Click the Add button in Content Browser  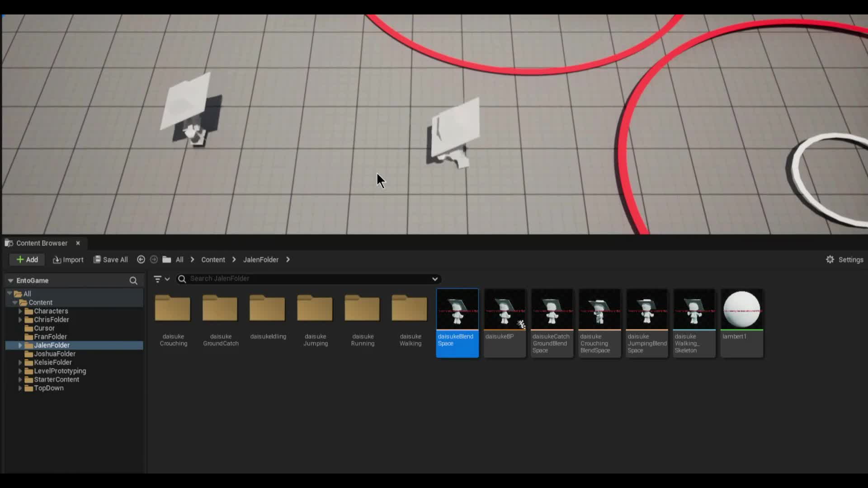pyautogui.click(x=27, y=259)
